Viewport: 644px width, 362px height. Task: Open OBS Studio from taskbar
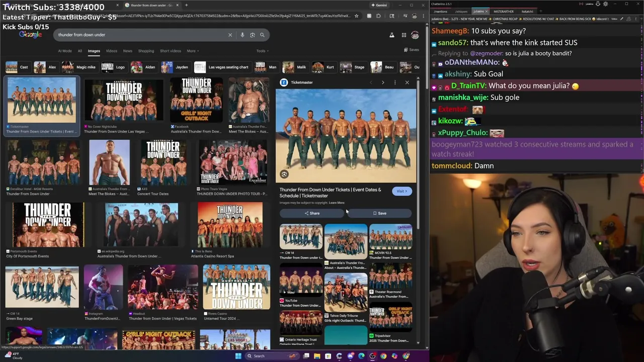click(372, 356)
